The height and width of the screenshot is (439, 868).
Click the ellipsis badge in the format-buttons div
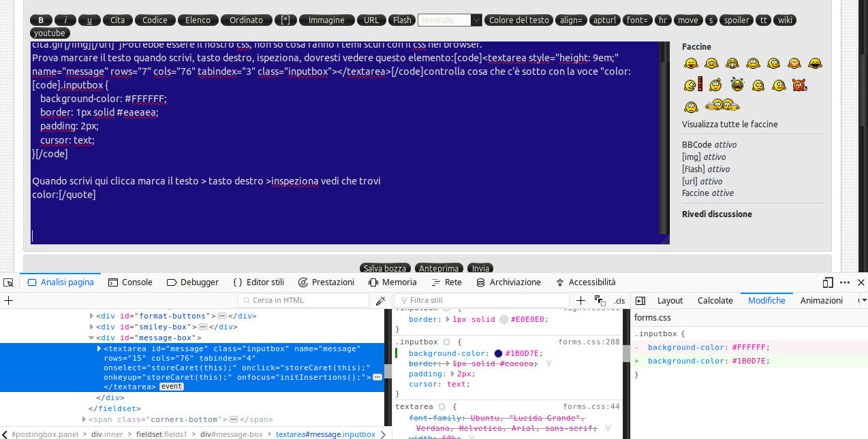[221, 316]
